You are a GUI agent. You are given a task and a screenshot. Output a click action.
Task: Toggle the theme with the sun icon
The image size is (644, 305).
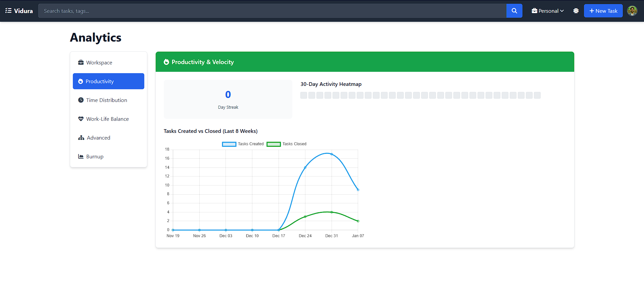click(x=576, y=11)
